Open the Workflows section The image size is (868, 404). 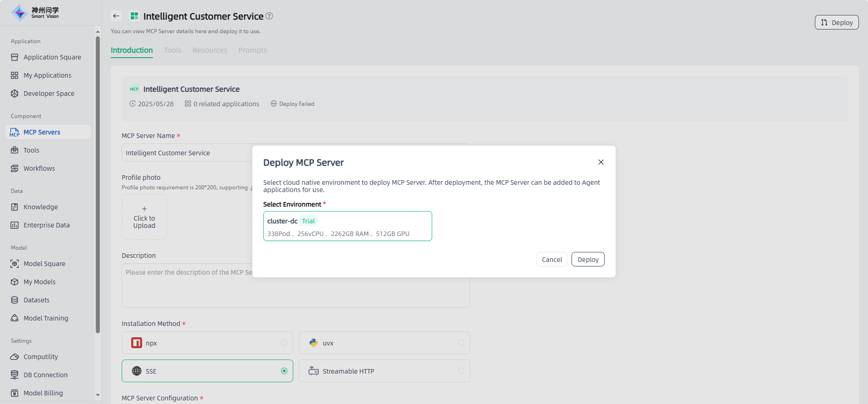tap(39, 168)
